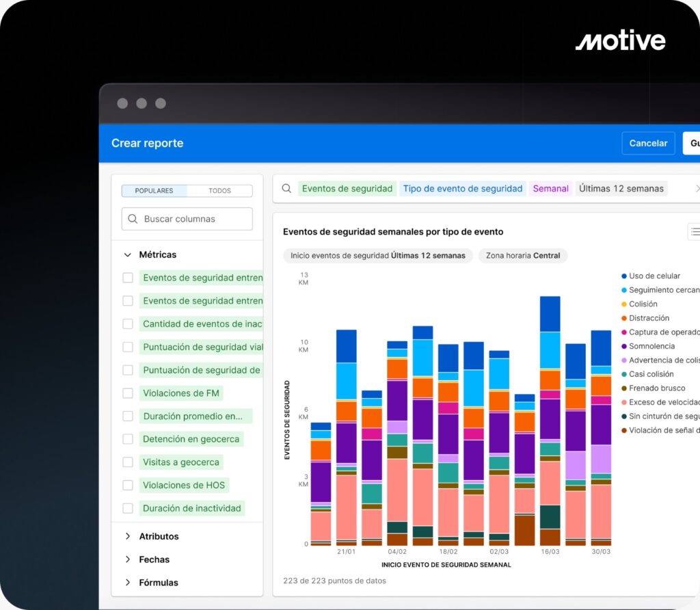Click the magnifier icon in Buscar columnas

pyautogui.click(x=133, y=219)
